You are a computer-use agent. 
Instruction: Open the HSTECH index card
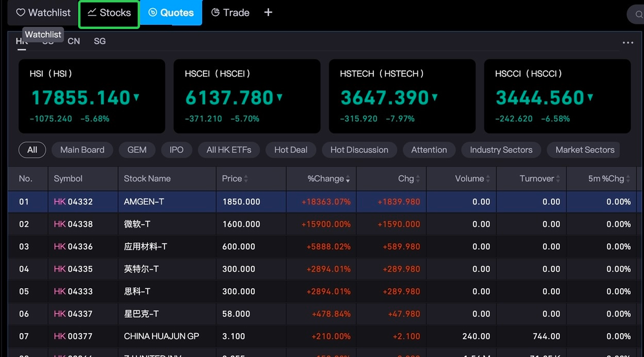point(402,96)
